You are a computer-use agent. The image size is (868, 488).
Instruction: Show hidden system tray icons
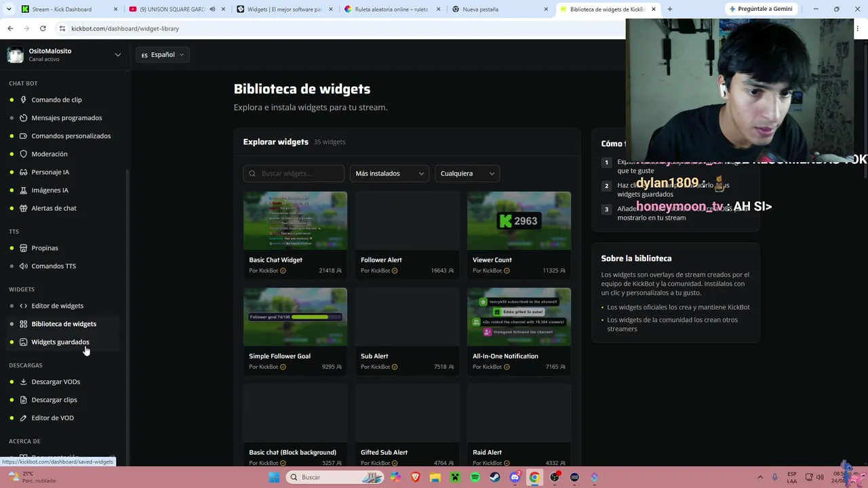pos(760,477)
